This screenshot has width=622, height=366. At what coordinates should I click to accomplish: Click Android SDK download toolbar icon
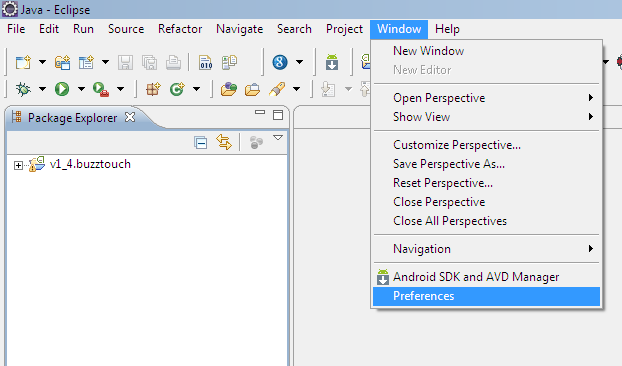coord(332,62)
